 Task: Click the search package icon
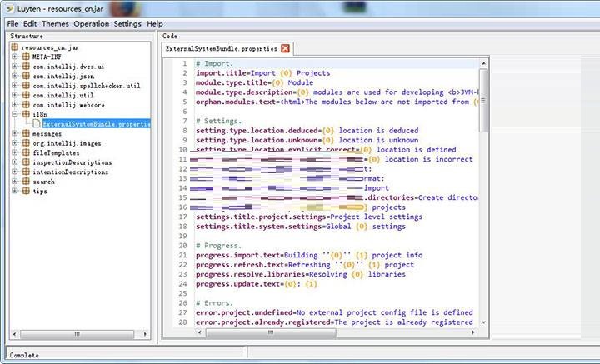(x=26, y=182)
